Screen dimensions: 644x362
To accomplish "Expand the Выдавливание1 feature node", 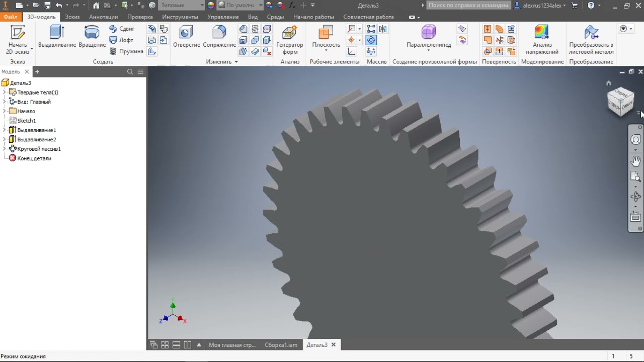I will tap(5, 130).
